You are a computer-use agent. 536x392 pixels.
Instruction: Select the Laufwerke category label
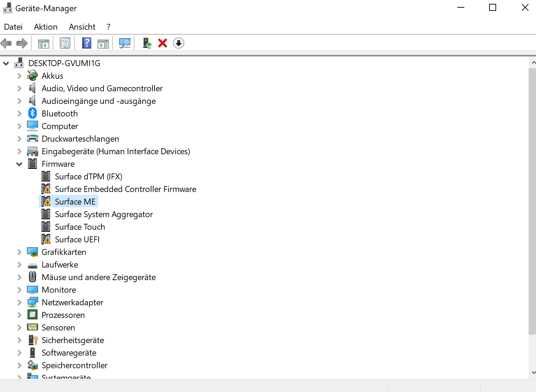click(60, 264)
